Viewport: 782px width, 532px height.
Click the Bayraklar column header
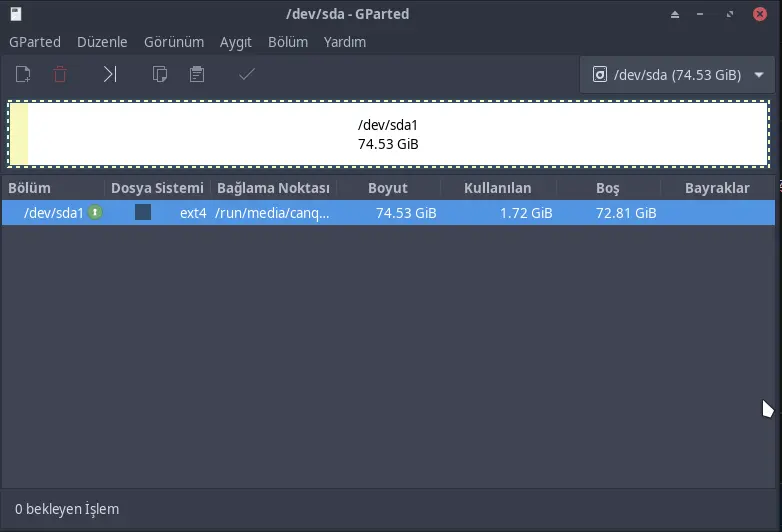tap(717, 188)
